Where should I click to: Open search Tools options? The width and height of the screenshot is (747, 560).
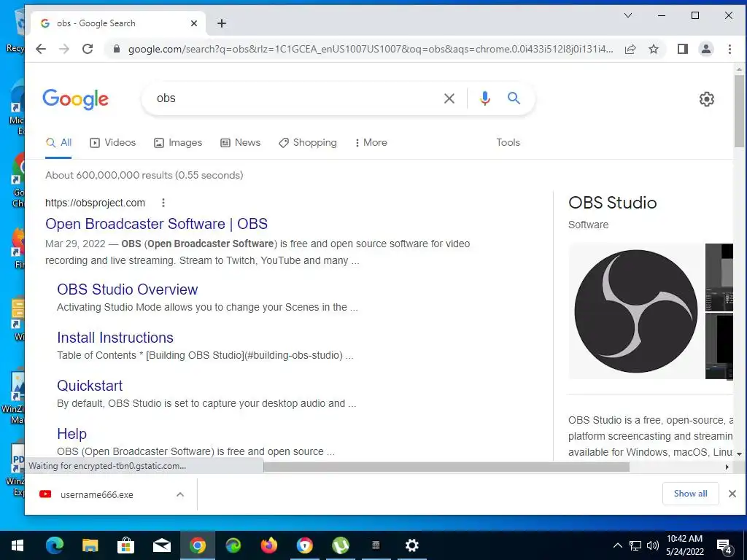pos(508,142)
